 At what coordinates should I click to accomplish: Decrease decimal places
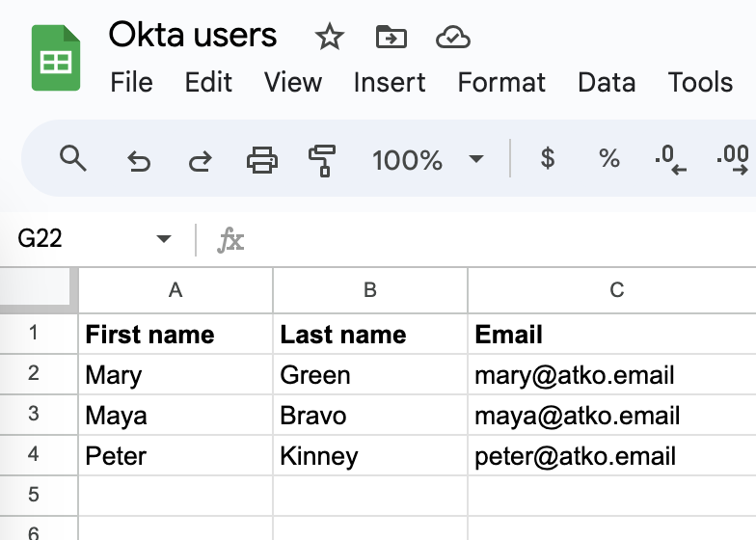pyautogui.click(x=669, y=159)
